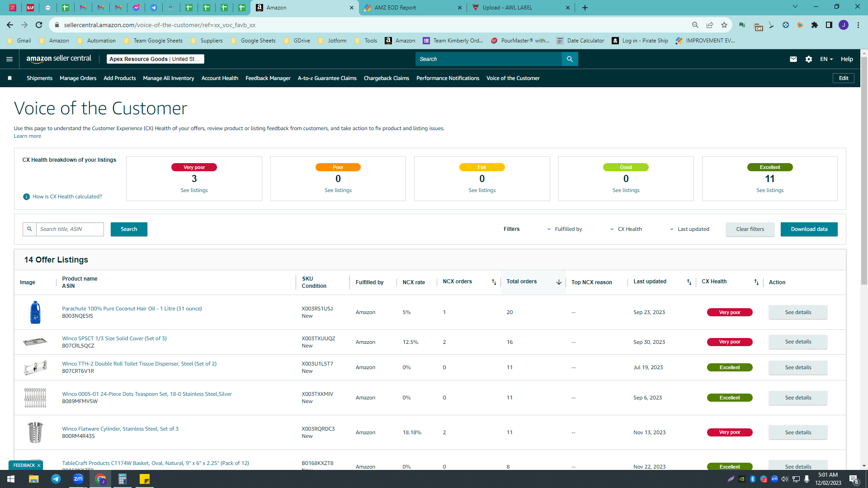Click the Windows Start button
The width and height of the screenshot is (868, 488).
click(x=11, y=479)
